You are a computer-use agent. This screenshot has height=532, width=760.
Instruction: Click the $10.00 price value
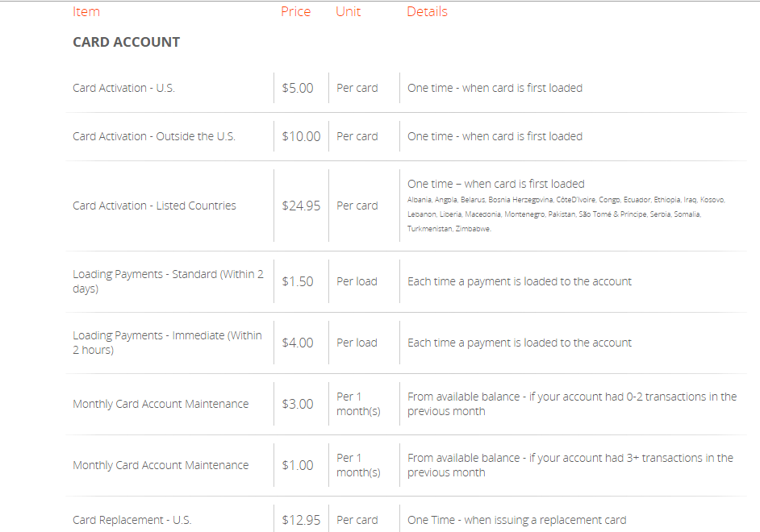click(x=301, y=136)
